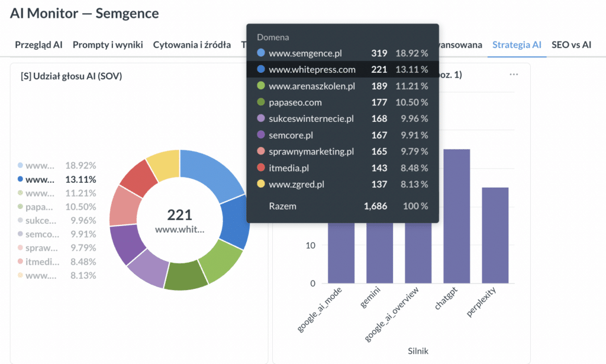Select the Strategia AI tab

517,45
